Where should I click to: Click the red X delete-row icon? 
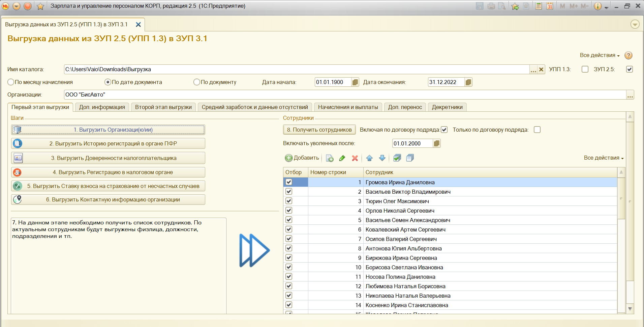click(355, 158)
